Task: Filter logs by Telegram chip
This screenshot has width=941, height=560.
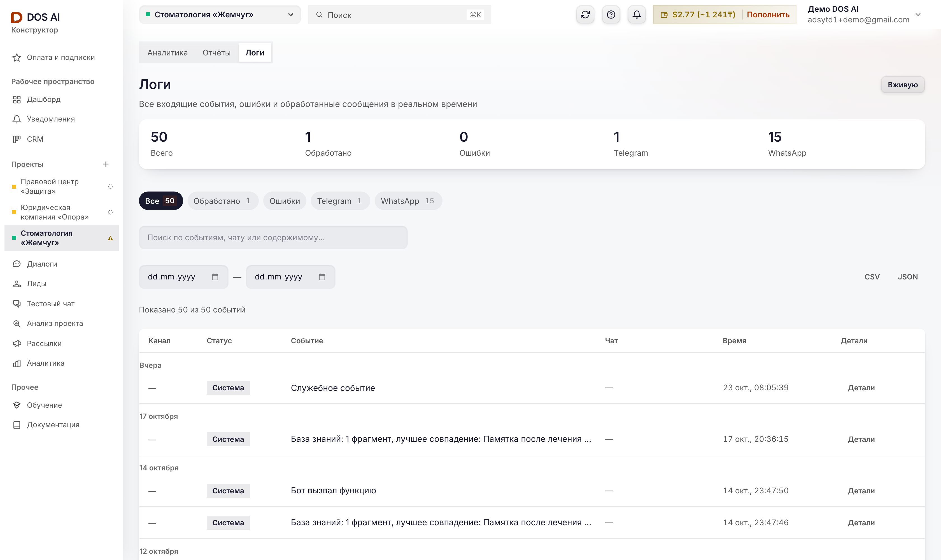Action: [x=340, y=201]
